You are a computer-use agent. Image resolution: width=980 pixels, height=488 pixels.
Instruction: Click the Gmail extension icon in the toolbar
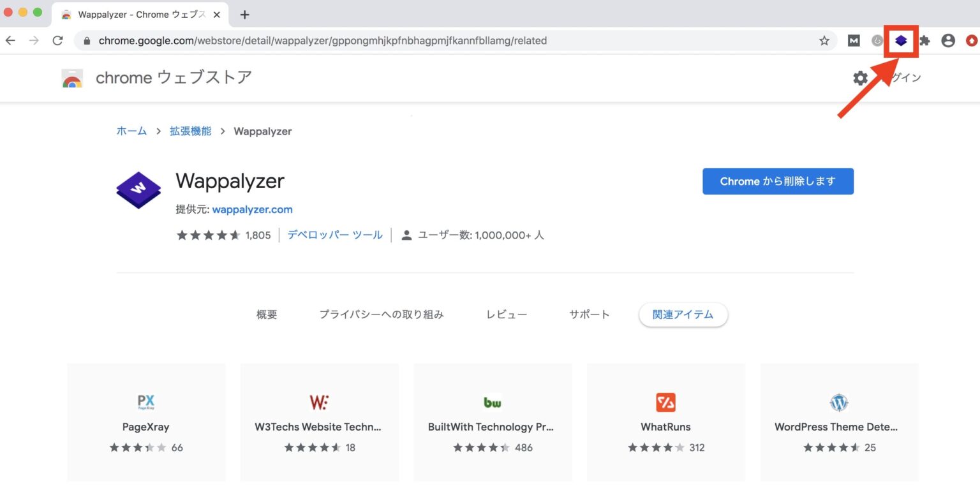tap(853, 40)
